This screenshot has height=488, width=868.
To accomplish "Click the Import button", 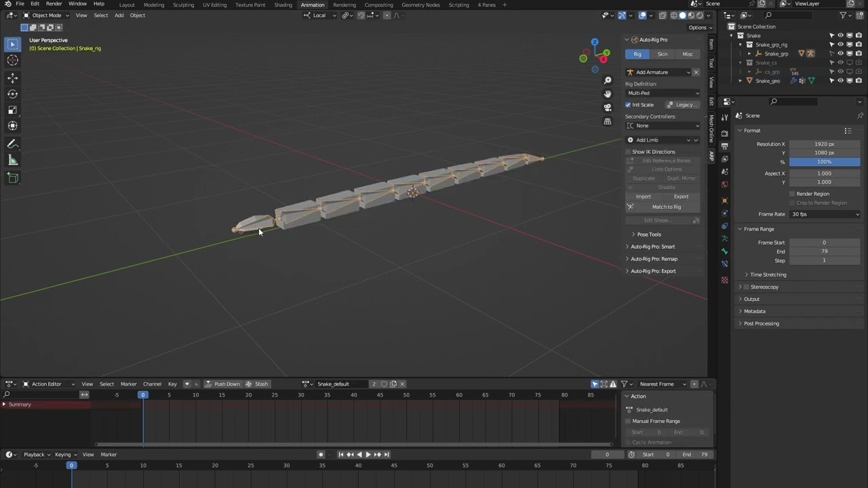I will tap(644, 197).
